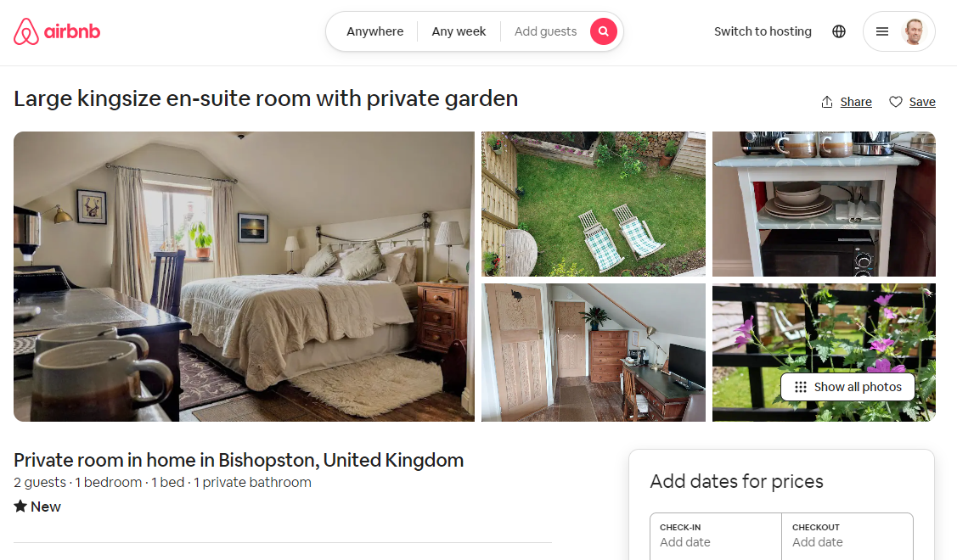Click the Save link
The image size is (957, 560).
pyautogui.click(x=922, y=102)
